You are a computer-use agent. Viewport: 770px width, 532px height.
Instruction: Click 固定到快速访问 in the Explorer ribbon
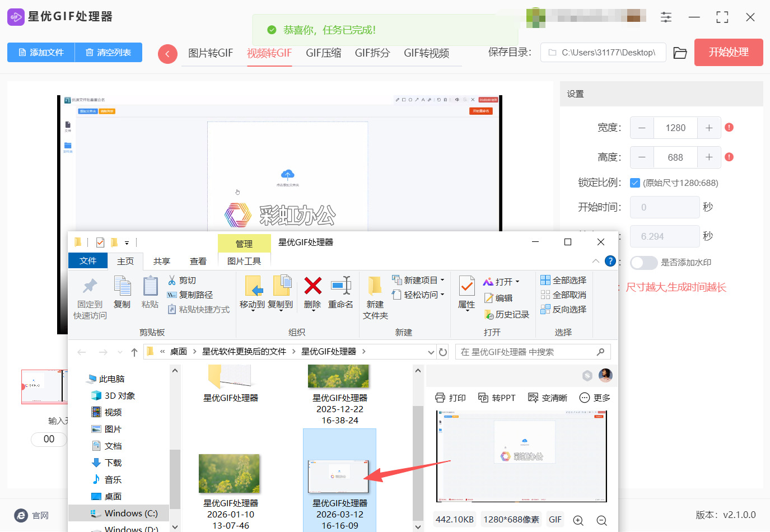(90, 298)
